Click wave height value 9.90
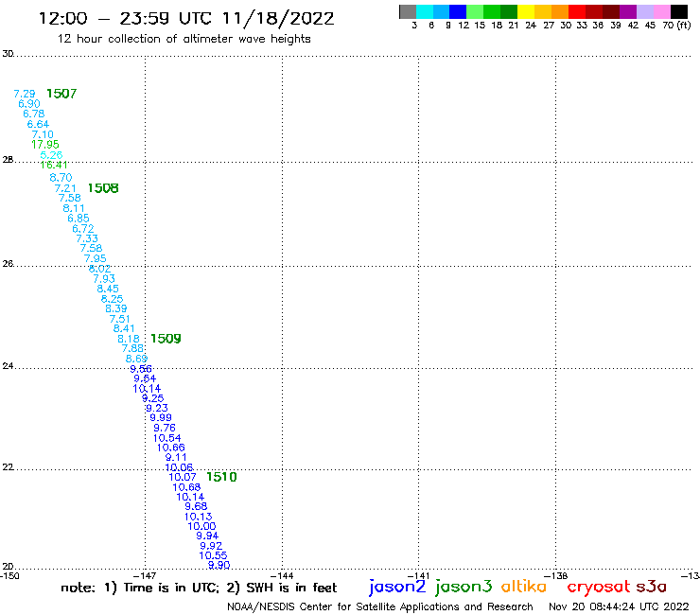The width and height of the screenshot is (700, 615). pyautogui.click(x=219, y=566)
